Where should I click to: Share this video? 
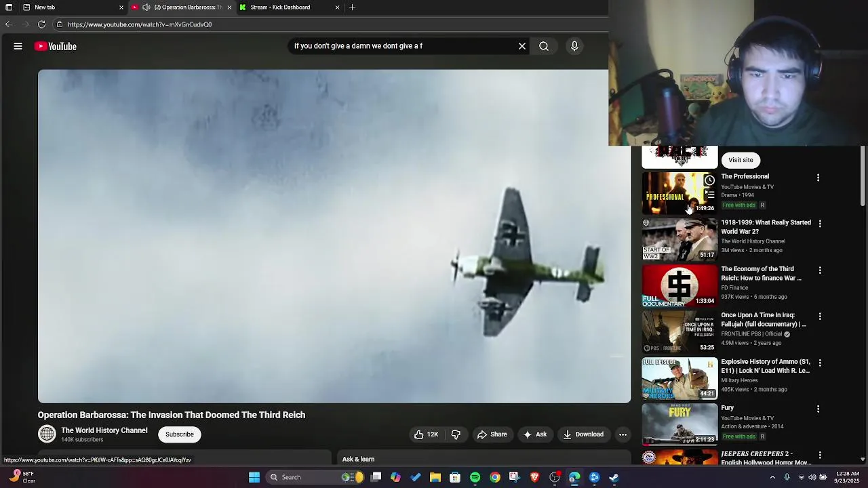(492, 434)
